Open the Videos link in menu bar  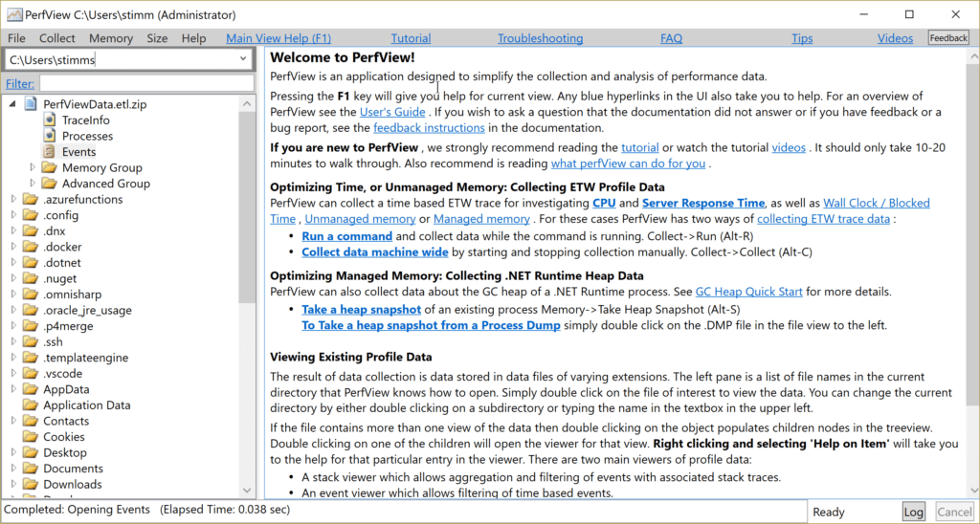895,38
